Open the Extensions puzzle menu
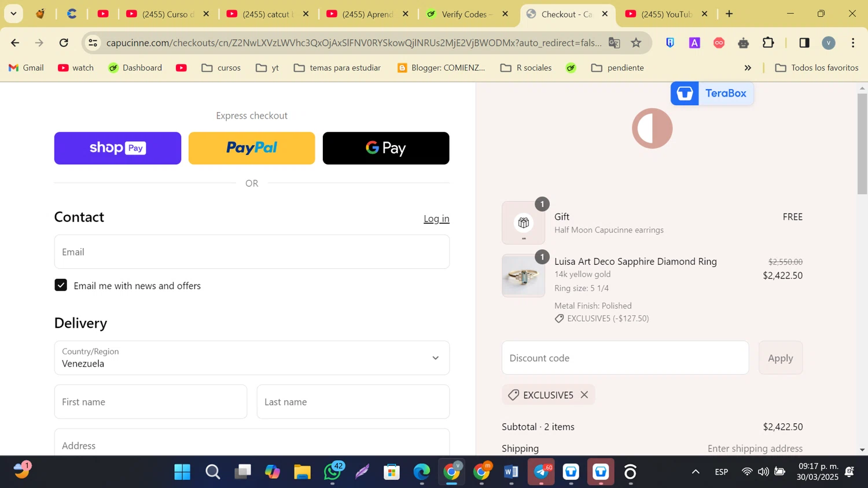Image resolution: width=868 pixels, height=488 pixels. coord(768,43)
